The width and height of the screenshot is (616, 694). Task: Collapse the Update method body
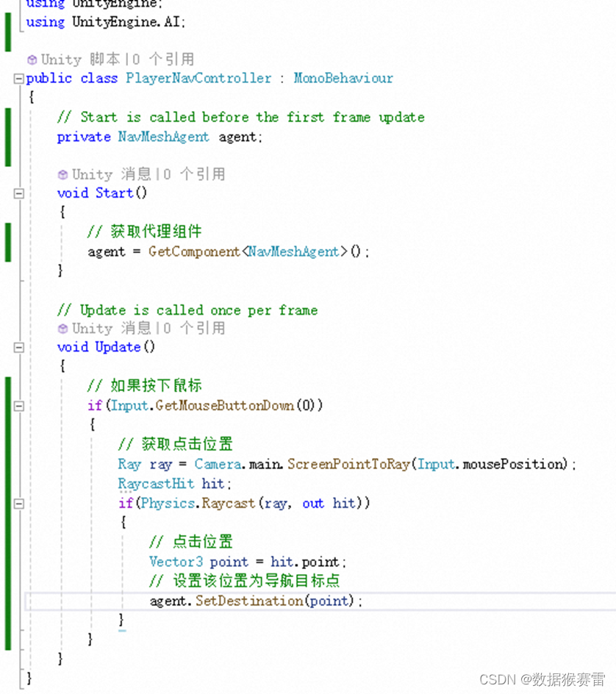pos(18,347)
